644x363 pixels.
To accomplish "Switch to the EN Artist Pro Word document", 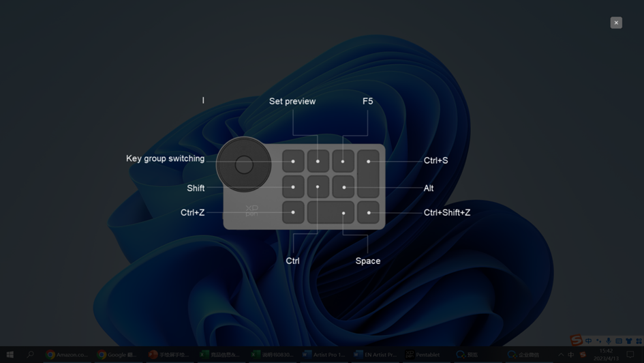I will tap(375, 355).
